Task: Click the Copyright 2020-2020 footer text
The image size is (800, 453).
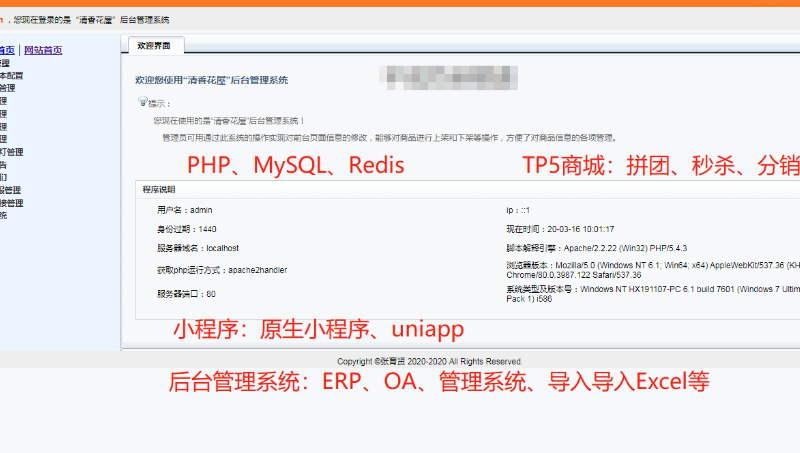Action: (430, 362)
